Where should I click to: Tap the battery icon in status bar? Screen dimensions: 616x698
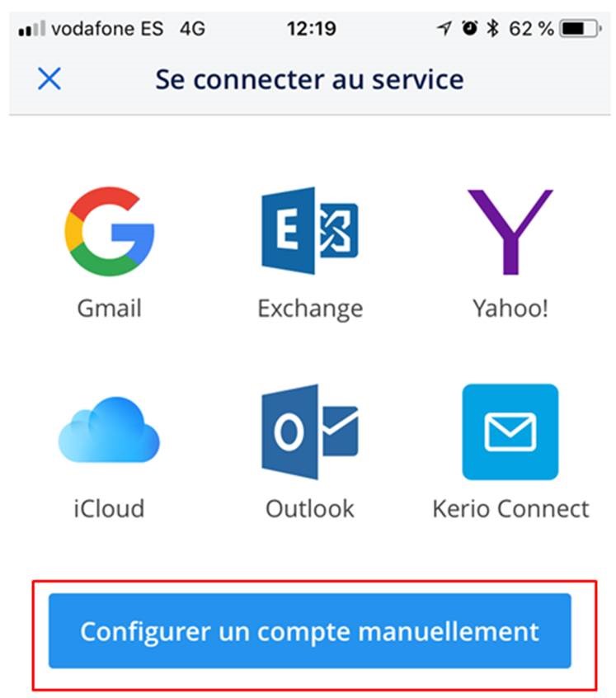tap(580, 29)
